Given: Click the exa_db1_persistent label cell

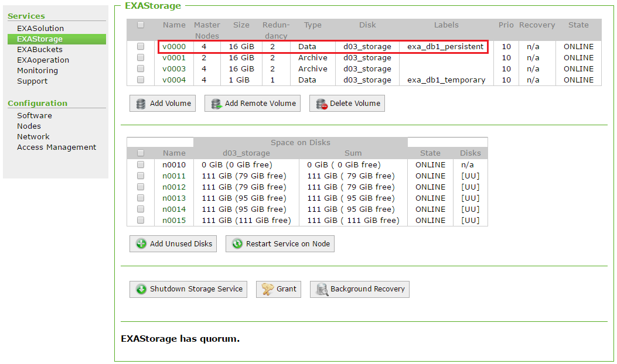Looking at the screenshot, I should pyautogui.click(x=445, y=46).
